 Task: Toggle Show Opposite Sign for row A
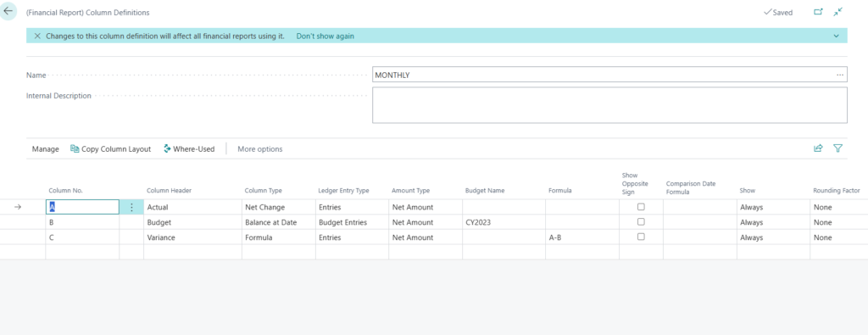(641, 207)
